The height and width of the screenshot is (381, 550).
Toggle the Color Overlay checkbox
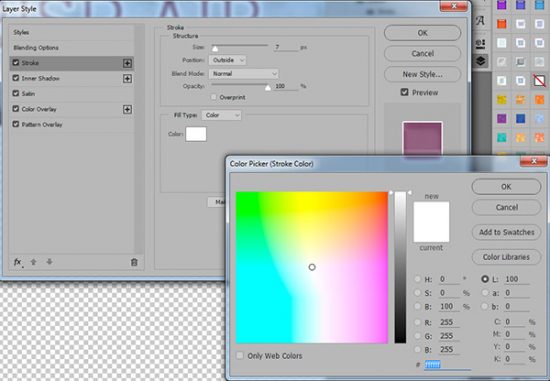pos(16,109)
